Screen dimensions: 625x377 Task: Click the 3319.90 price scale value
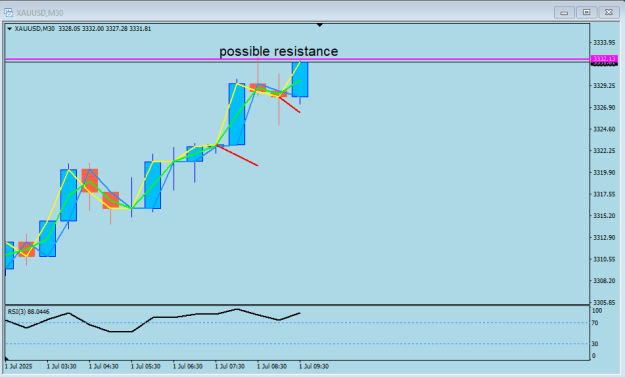(x=604, y=173)
